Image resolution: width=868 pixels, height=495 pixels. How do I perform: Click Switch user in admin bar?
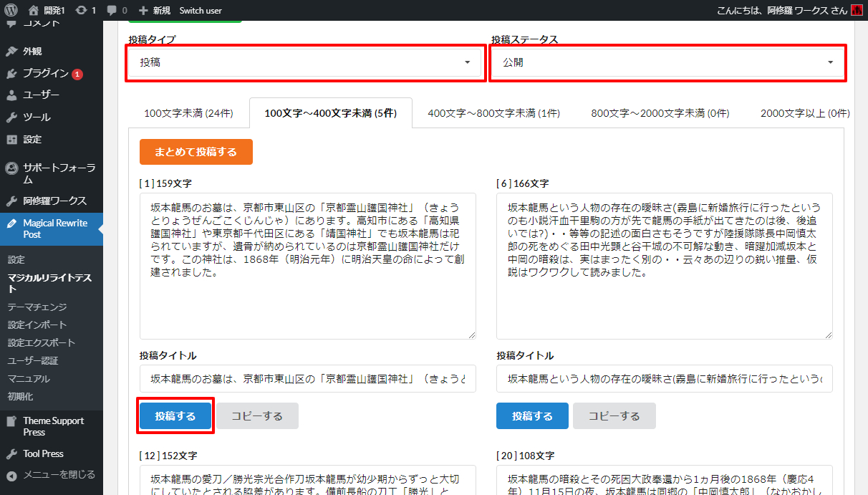tap(201, 11)
